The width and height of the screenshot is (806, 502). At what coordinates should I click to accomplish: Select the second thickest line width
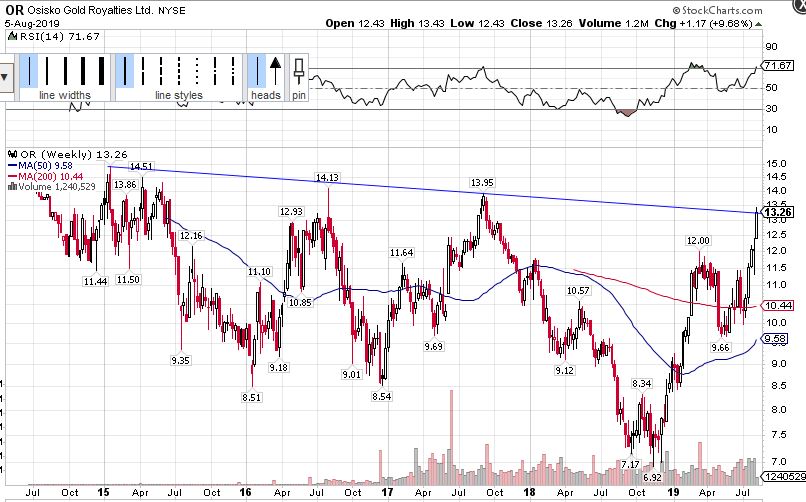tap(83, 71)
